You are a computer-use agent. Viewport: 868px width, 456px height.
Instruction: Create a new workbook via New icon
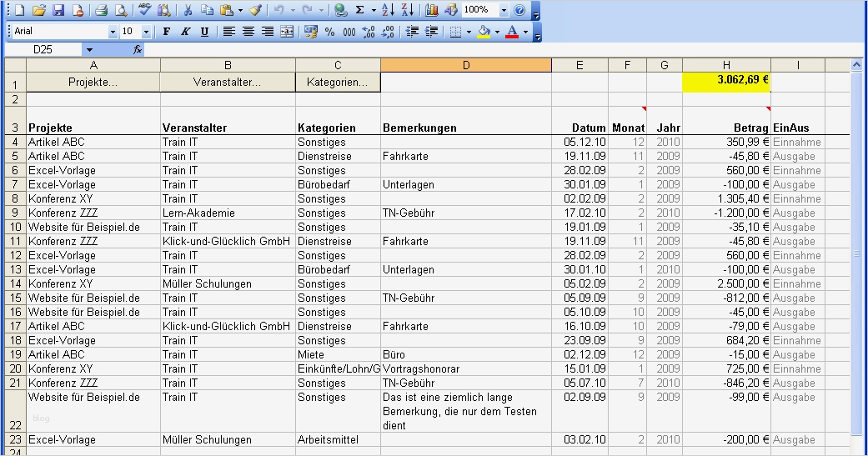pyautogui.click(x=20, y=10)
